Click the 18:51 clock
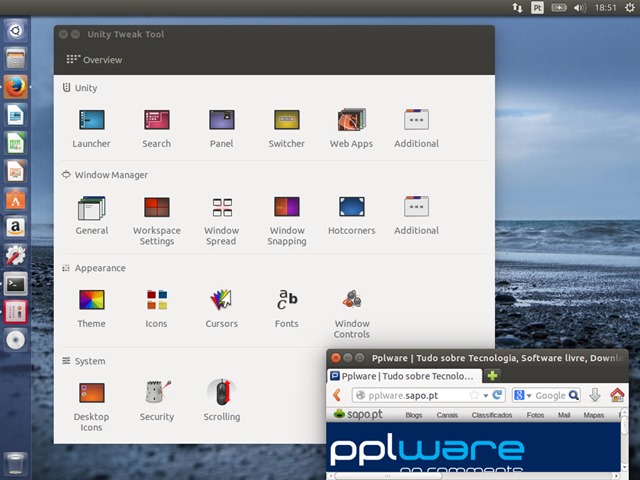The width and height of the screenshot is (640, 480). pos(605,8)
